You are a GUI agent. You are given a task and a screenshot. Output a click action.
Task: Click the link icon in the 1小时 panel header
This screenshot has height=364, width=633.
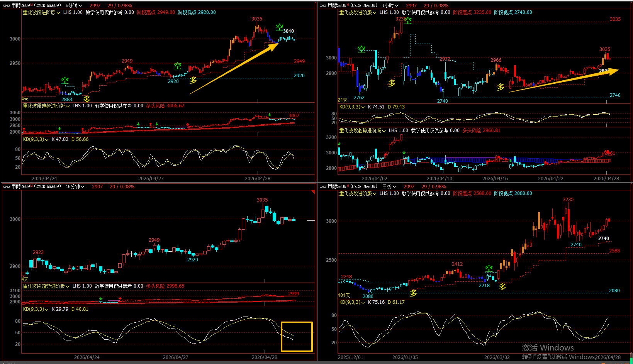(323, 6)
